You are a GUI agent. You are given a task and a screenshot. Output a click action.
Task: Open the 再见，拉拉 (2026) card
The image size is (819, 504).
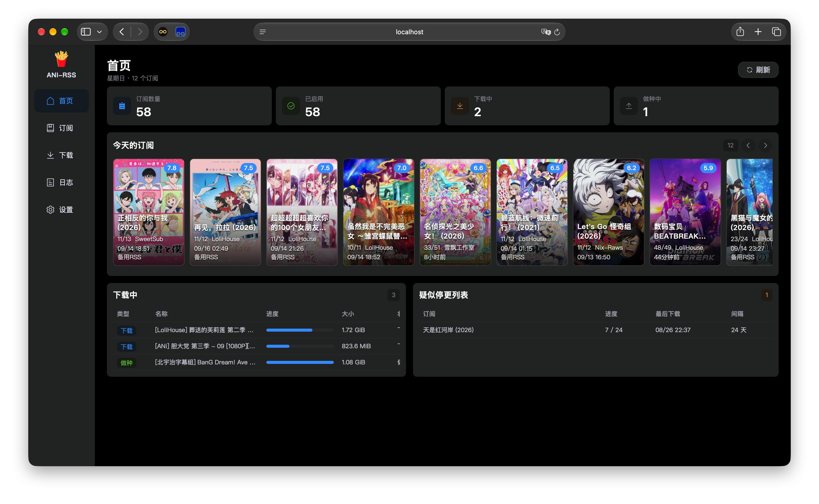coord(225,212)
